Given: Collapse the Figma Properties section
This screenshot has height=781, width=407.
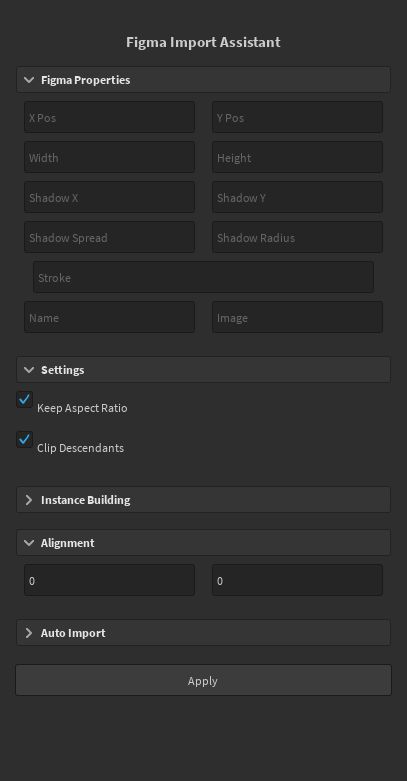Looking at the screenshot, I should click(203, 80).
